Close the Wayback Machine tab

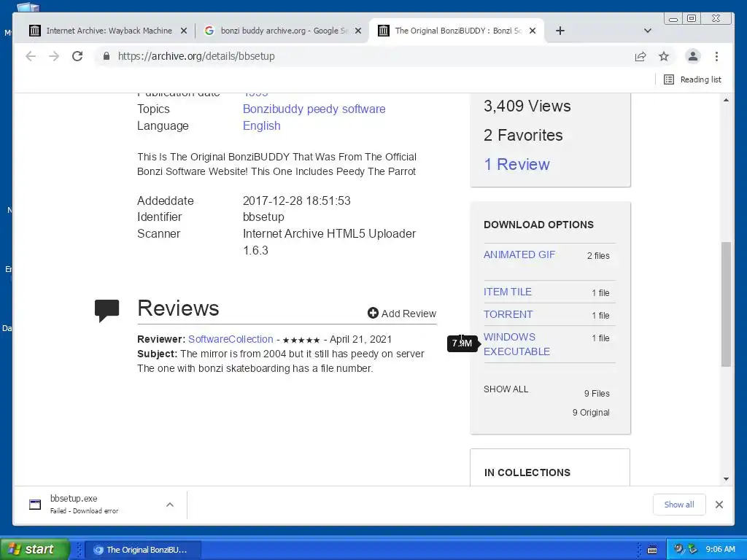pyautogui.click(x=183, y=31)
